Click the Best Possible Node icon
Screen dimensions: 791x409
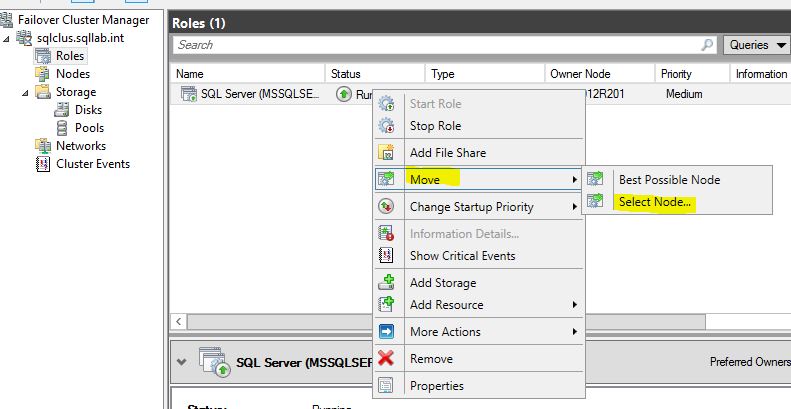click(x=595, y=179)
